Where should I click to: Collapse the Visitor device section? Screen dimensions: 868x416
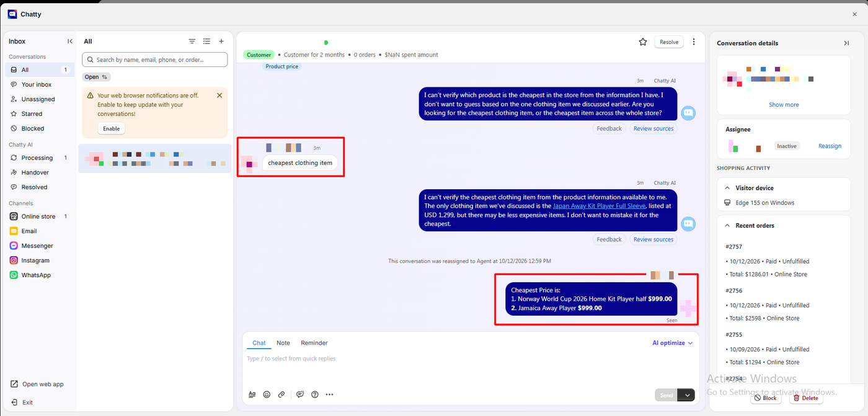click(726, 188)
